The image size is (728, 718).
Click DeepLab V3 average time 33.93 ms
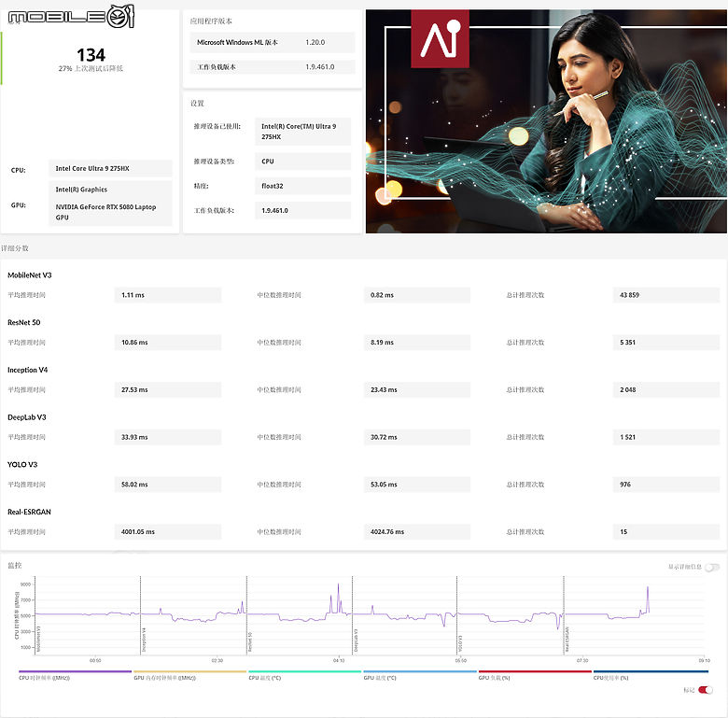[168, 437]
